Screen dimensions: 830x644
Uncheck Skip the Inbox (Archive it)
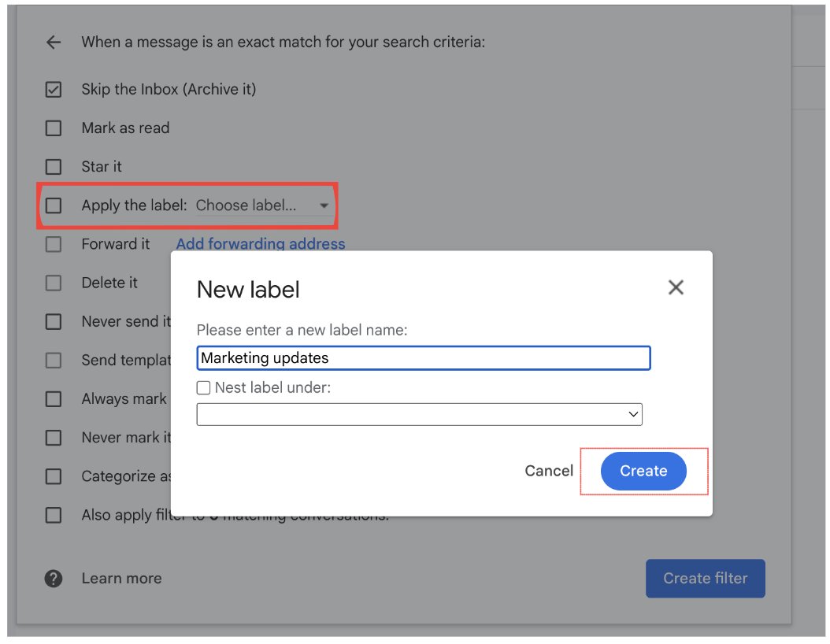(x=53, y=89)
